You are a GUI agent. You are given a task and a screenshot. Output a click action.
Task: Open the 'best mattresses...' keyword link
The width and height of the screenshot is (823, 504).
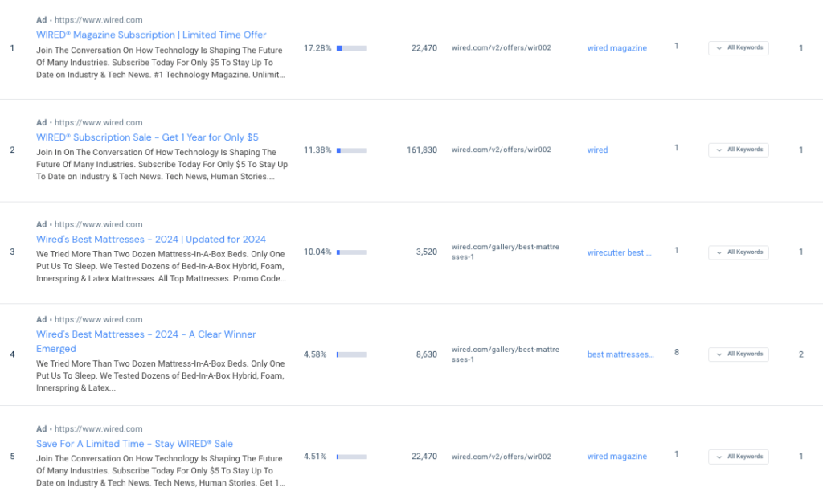click(620, 354)
